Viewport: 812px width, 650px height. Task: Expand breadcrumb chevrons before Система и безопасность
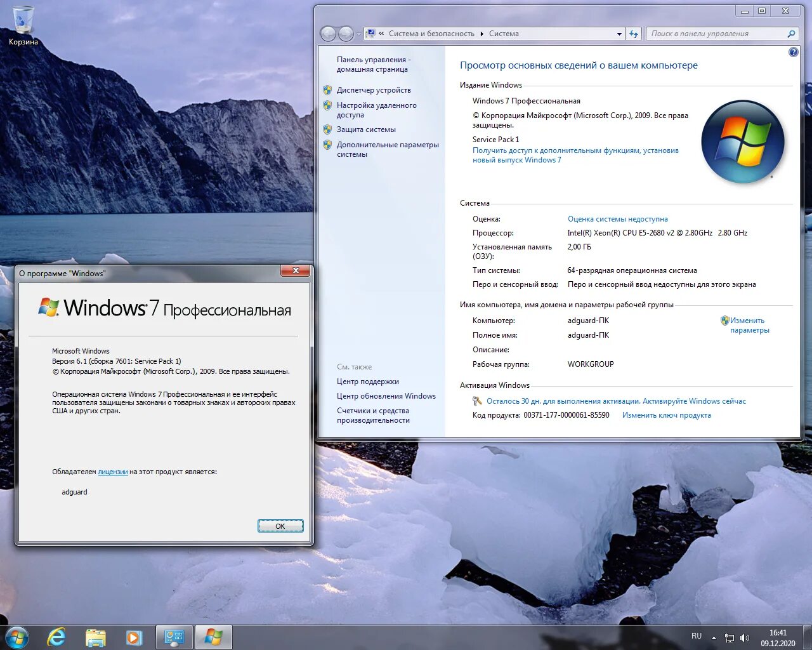381,34
